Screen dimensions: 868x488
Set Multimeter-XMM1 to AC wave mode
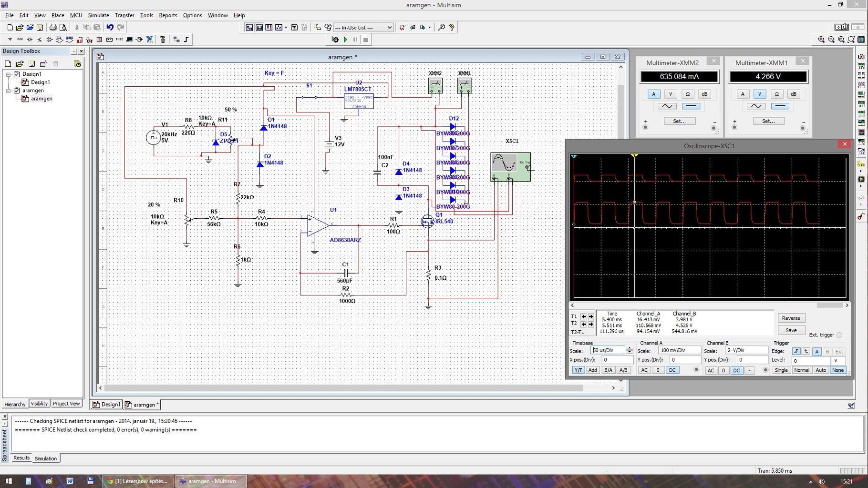click(x=756, y=106)
